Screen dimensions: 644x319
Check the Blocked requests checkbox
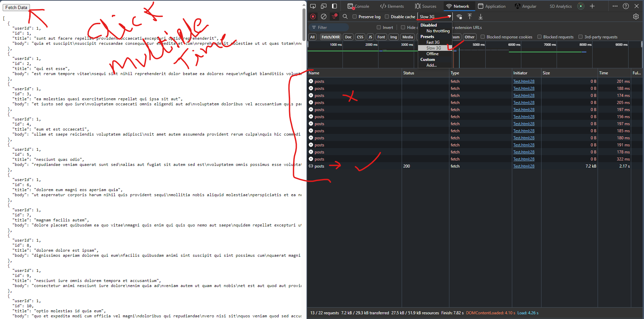point(539,37)
